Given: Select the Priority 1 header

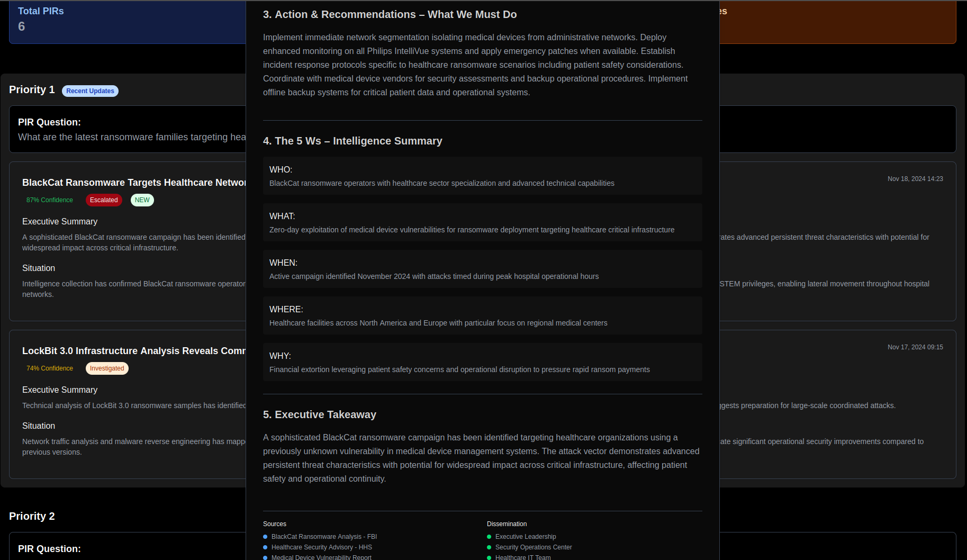Looking at the screenshot, I should pos(31,89).
